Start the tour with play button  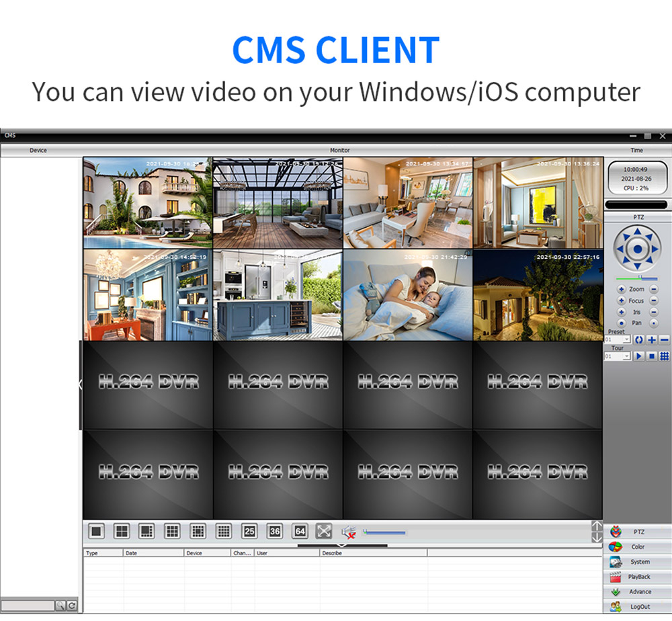click(639, 356)
